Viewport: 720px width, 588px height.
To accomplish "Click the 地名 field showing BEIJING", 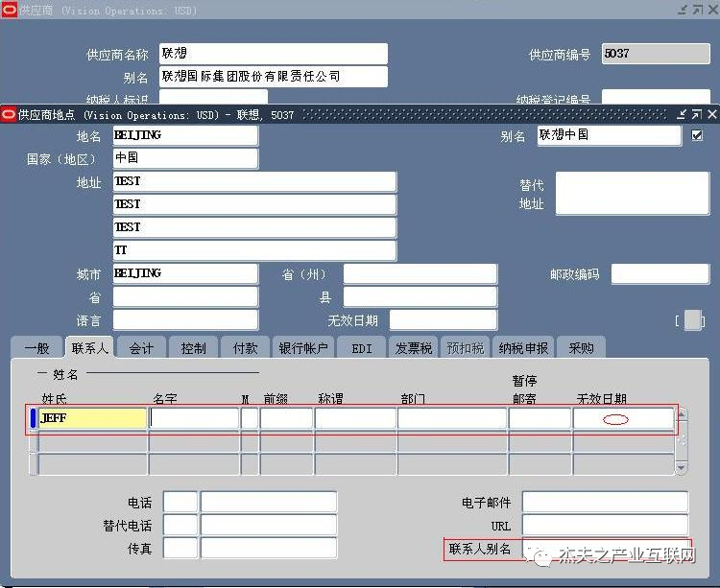I will 185,135.
